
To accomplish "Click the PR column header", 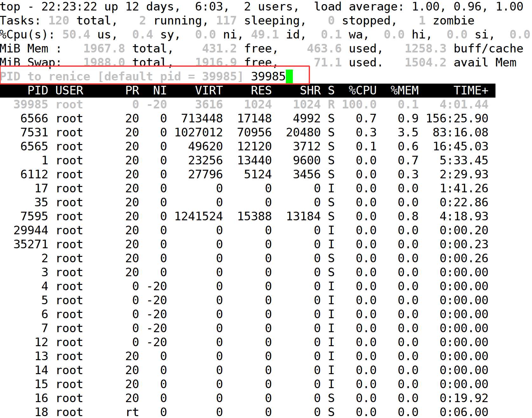I will pyautogui.click(x=132, y=91).
